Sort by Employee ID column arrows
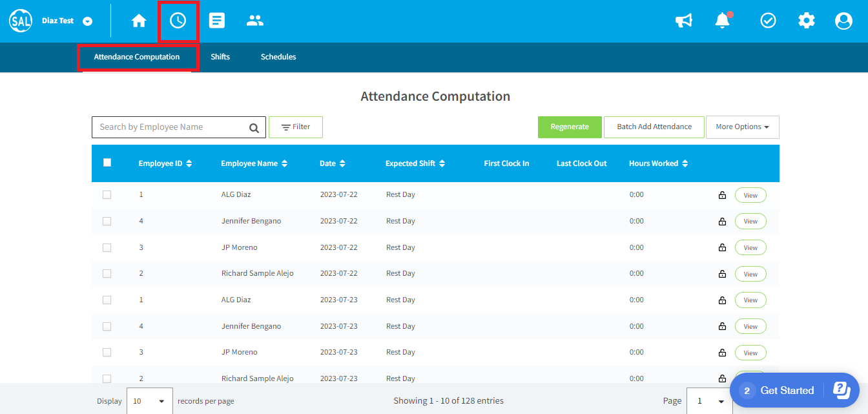Viewport: 868px width, 414px height. 189,163
